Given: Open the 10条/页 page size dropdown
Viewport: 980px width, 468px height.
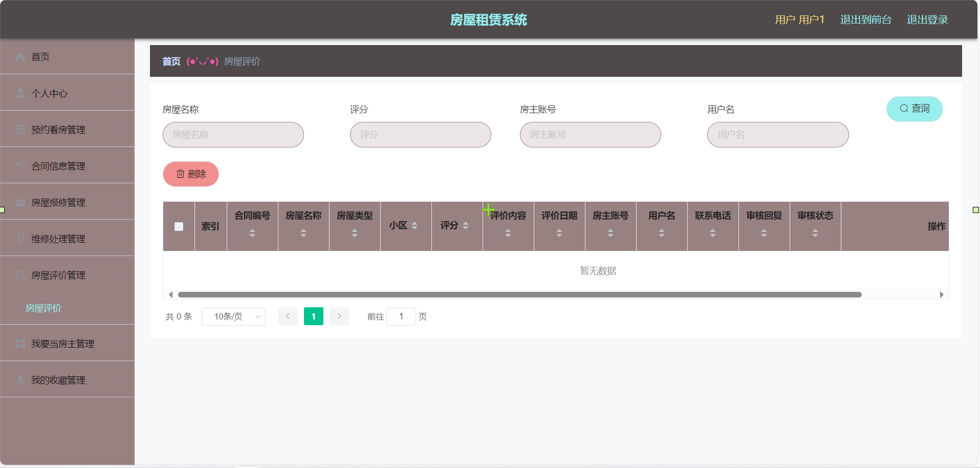Looking at the screenshot, I should 233,316.
